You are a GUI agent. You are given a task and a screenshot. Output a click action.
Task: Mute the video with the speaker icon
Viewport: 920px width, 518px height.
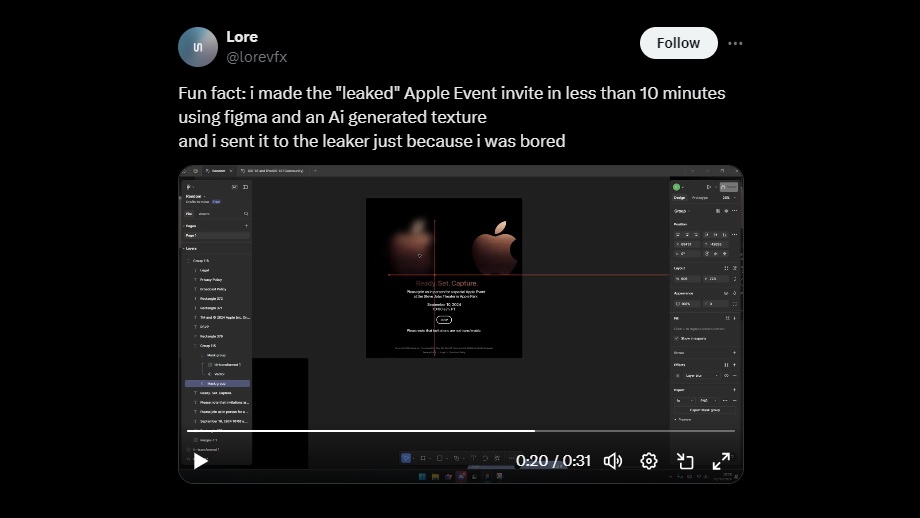613,461
